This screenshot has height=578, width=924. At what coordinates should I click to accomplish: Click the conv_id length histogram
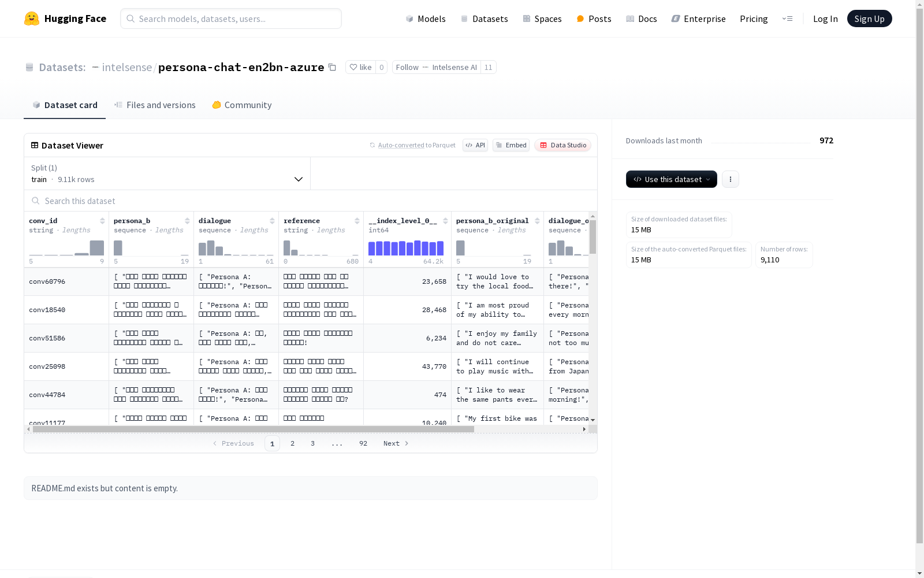point(66,247)
